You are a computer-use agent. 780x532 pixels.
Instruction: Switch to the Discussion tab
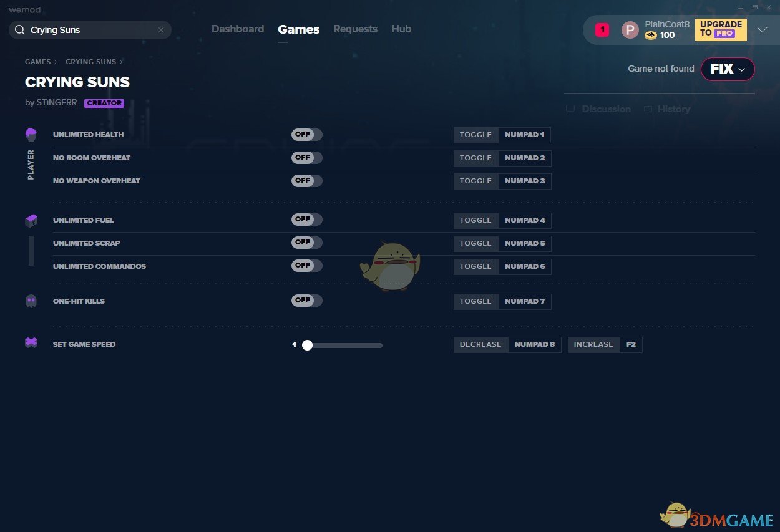606,109
